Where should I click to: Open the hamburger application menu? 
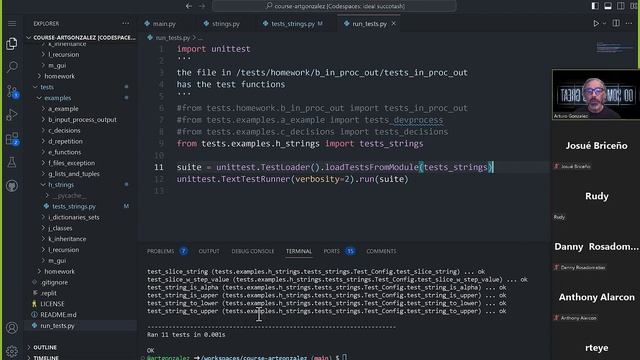[12, 24]
